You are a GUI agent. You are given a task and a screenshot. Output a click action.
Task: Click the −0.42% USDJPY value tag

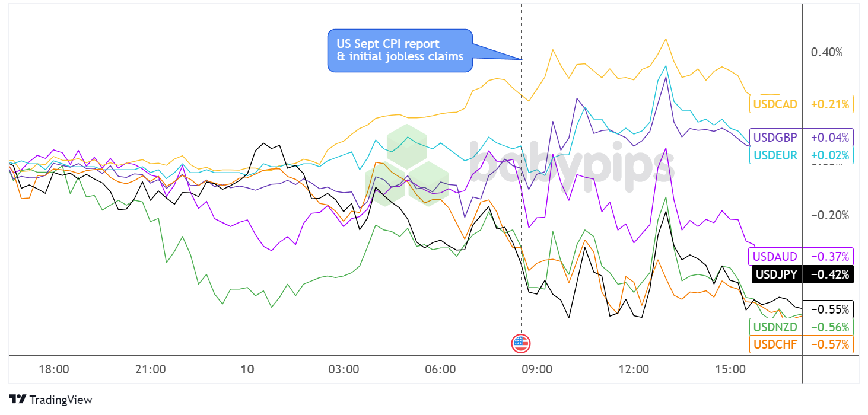click(828, 274)
